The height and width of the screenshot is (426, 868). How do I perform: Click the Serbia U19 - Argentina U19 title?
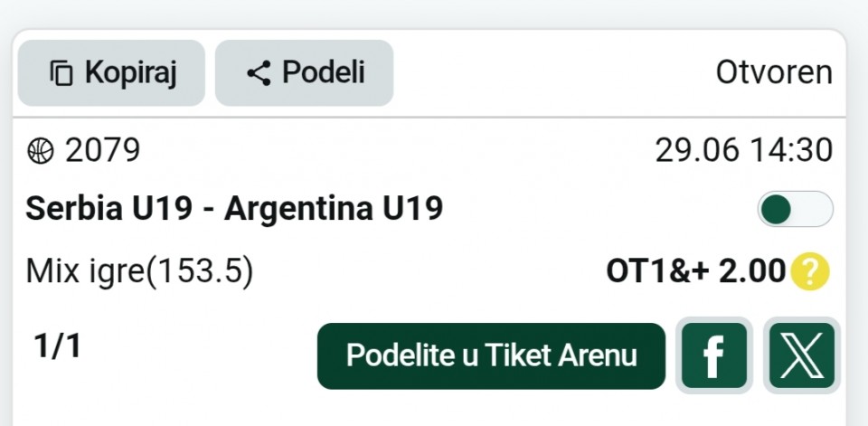pos(234,209)
